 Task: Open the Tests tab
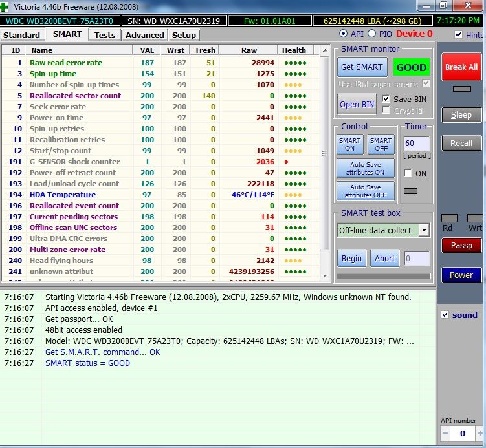(x=105, y=35)
